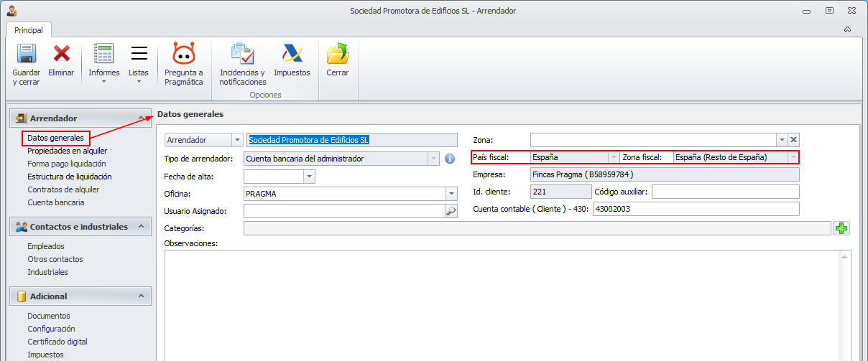The image size is (868, 361).
Task: Open the Oficina PRAGMA dropdown arrow
Action: click(451, 194)
